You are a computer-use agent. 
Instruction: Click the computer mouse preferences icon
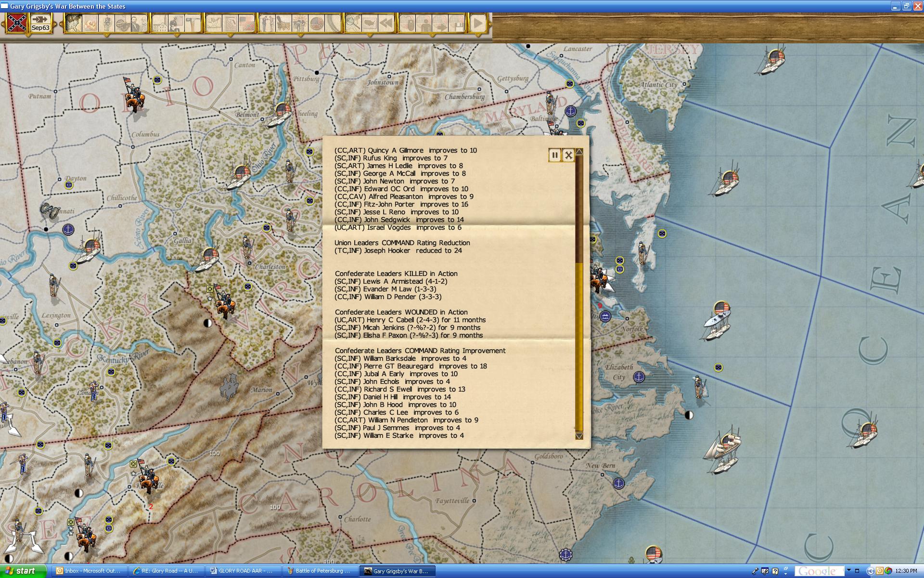click(x=407, y=23)
